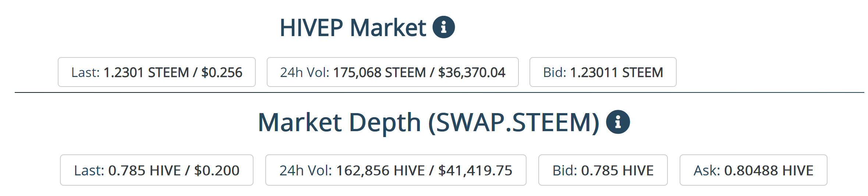The height and width of the screenshot is (196, 868).
Task: Click the Ask 0.80488 HIVE box
Action: [754, 170]
